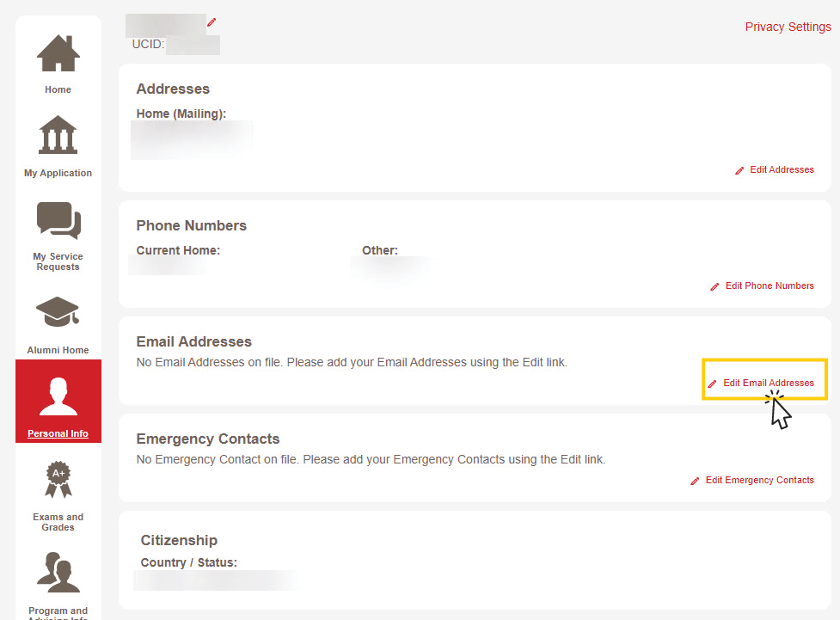The width and height of the screenshot is (840, 620).
Task: Open the My Application building icon
Action: pos(58,135)
